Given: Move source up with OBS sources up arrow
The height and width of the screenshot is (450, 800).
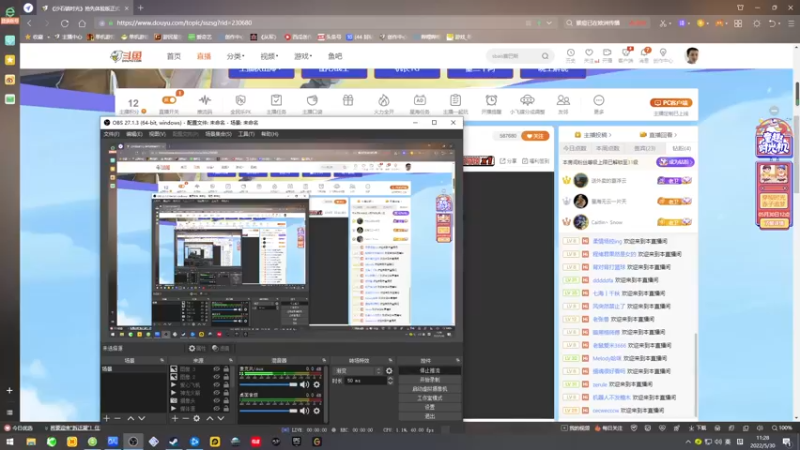Looking at the screenshot, I should click(210, 418).
